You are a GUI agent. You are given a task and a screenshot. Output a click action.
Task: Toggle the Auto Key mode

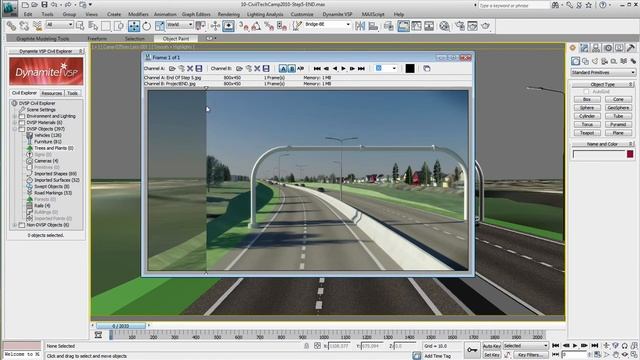pos(491,346)
